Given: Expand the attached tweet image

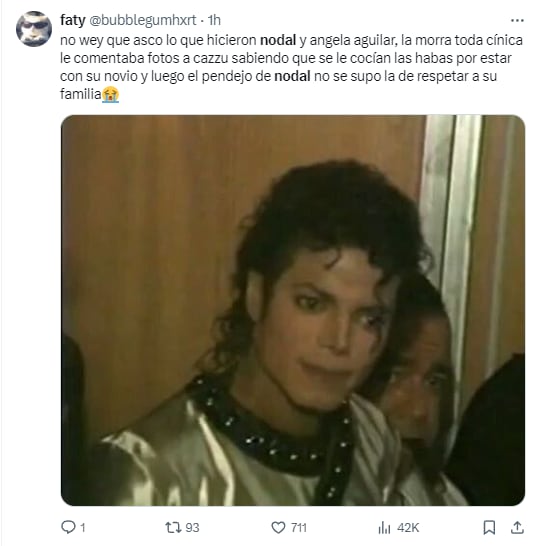Looking at the screenshot, I should [x=293, y=310].
